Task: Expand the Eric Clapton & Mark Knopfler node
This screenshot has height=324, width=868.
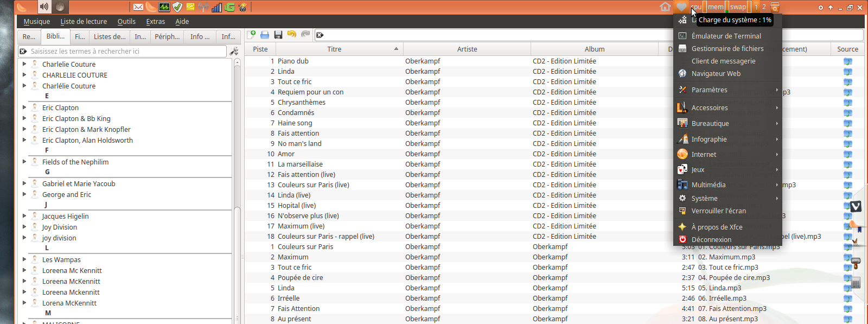Action: pos(24,129)
